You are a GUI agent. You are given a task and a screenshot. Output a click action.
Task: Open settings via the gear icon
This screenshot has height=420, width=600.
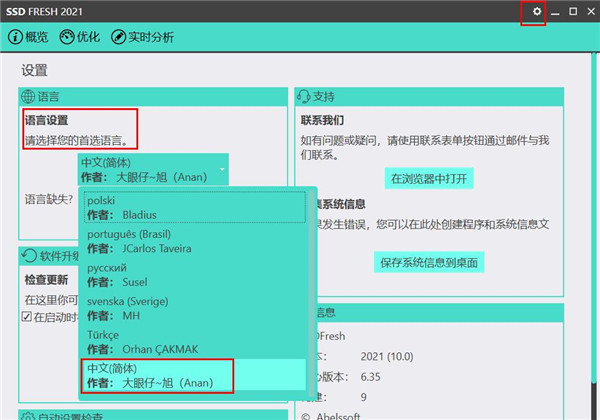536,12
